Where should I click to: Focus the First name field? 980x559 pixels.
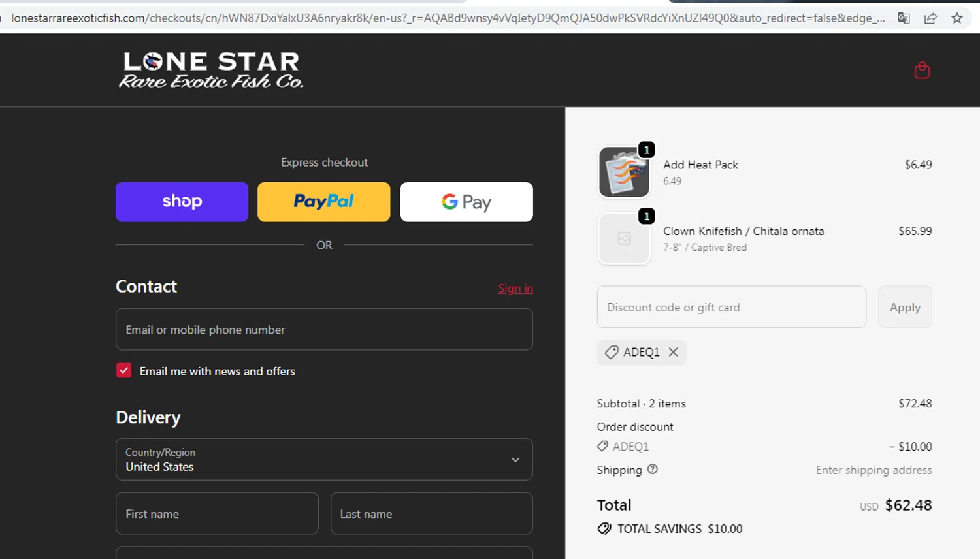point(217,513)
